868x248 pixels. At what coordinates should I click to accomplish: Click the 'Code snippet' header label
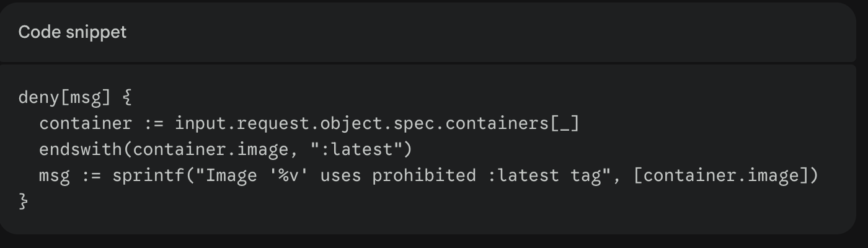tap(72, 32)
